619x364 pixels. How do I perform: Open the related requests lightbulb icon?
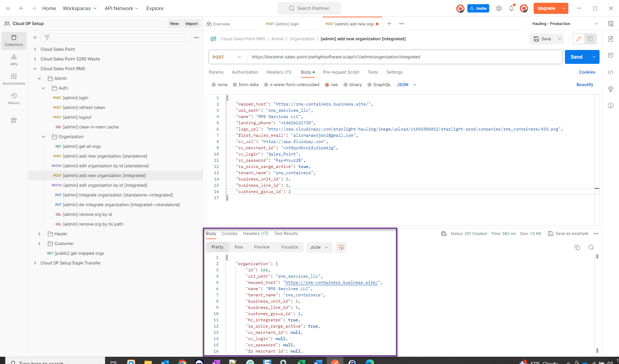(x=611, y=89)
